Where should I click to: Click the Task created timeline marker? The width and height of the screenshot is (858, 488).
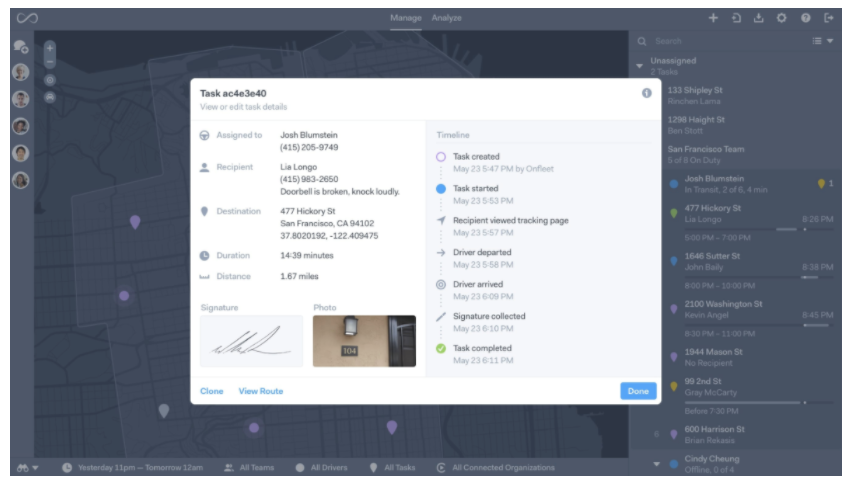tap(440, 157)
